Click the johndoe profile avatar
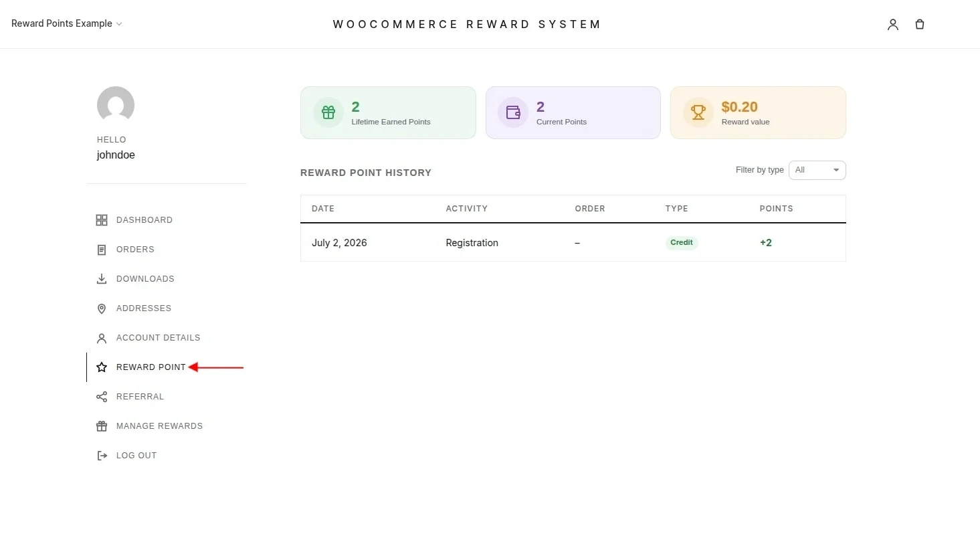980x560 pixels. (x=116, y=105)
